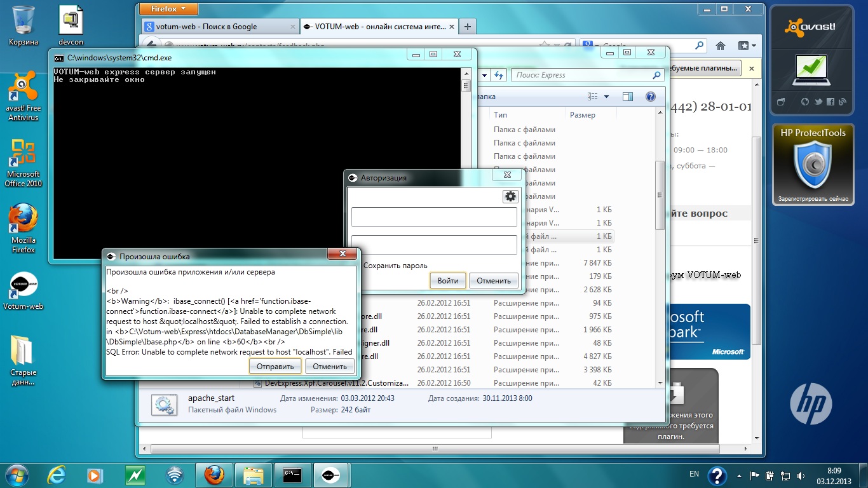
Task: Switch to the Votum-web taskbar button
Action: click(332, 475)
